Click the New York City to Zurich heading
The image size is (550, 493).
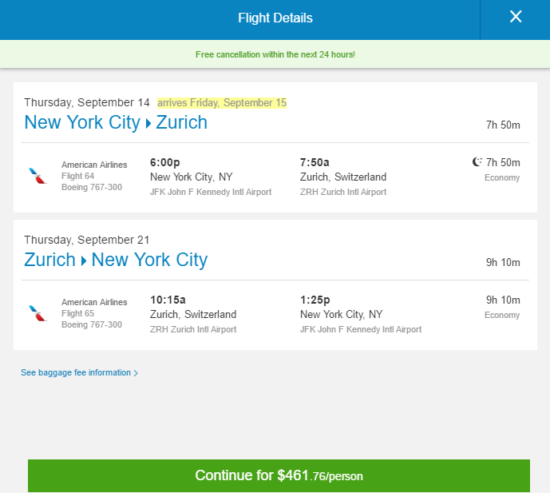[x=116, y=122]
